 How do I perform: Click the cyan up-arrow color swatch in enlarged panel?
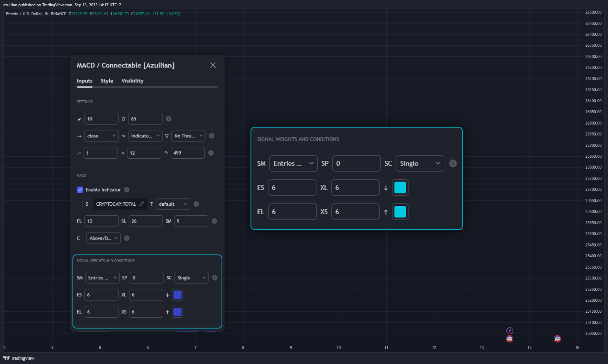pyautogui.click(x=400, y=212)
